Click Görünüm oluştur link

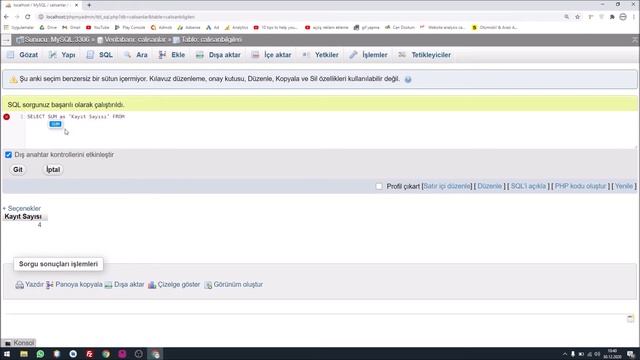[238, 284]
